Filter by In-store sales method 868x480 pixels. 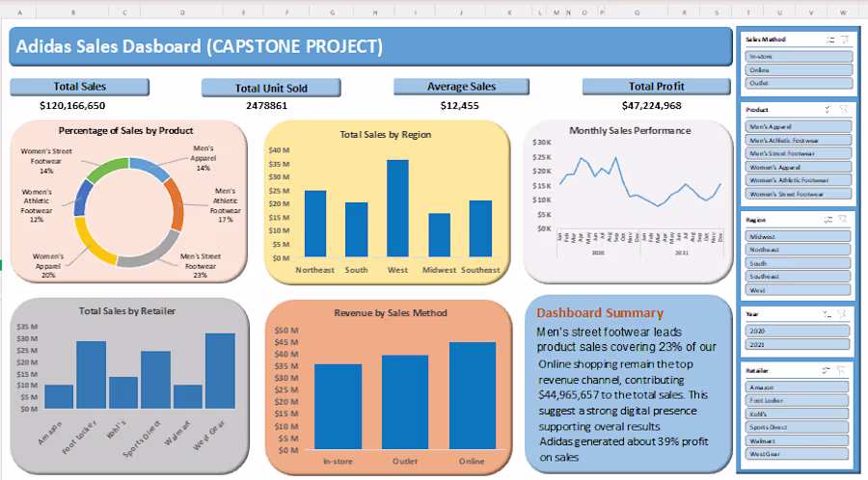tap(799, 57)
